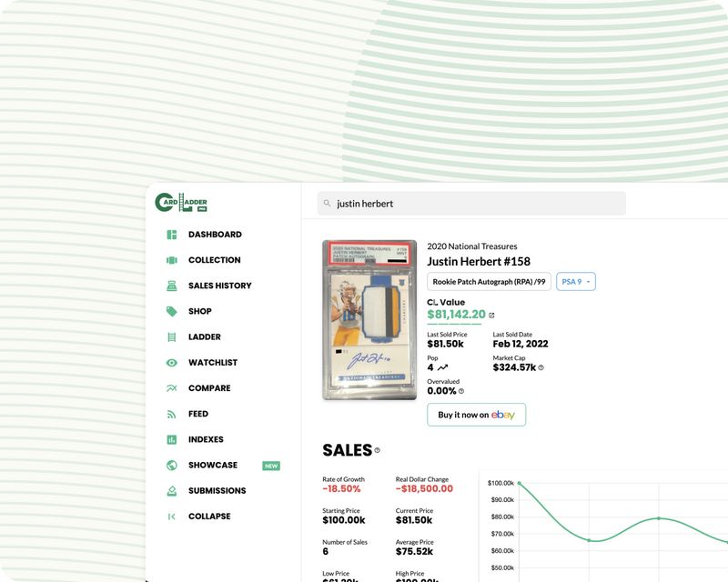Click the Watchlist eye icon
The height and width of the screenshot is (582, 728).
(x=172, y=363)
